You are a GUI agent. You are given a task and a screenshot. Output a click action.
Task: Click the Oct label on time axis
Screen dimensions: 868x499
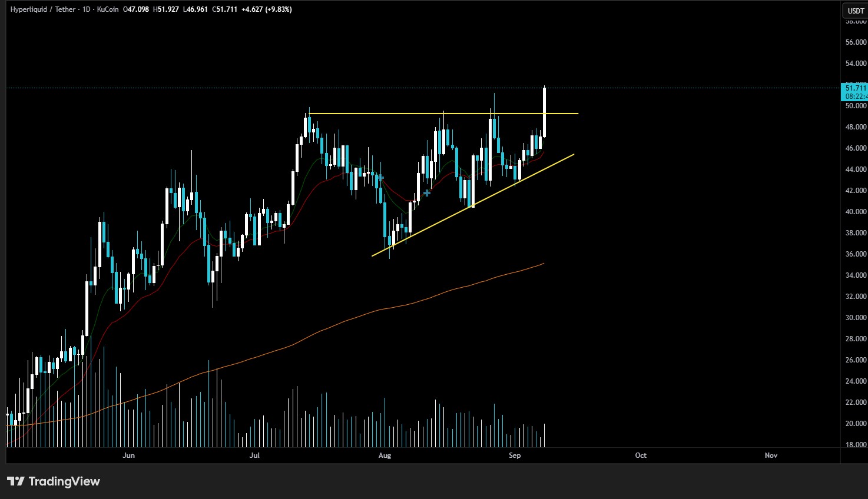641,455
